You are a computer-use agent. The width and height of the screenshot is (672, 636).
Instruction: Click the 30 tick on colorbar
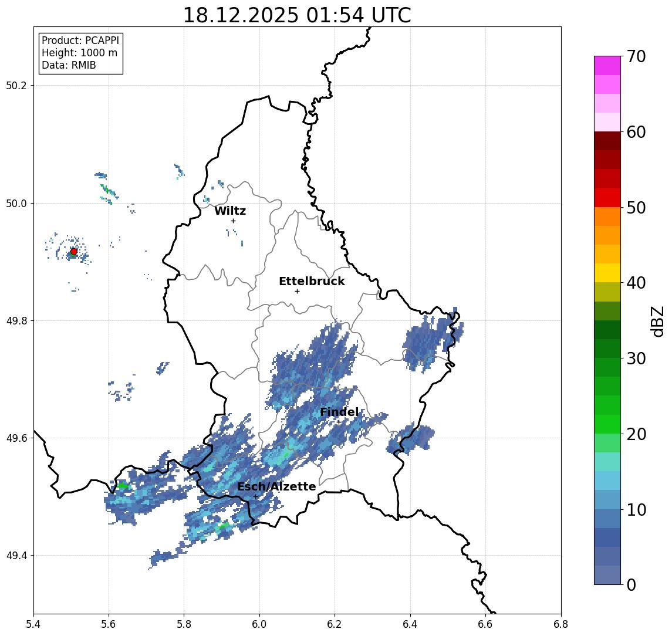pos(636,358)
